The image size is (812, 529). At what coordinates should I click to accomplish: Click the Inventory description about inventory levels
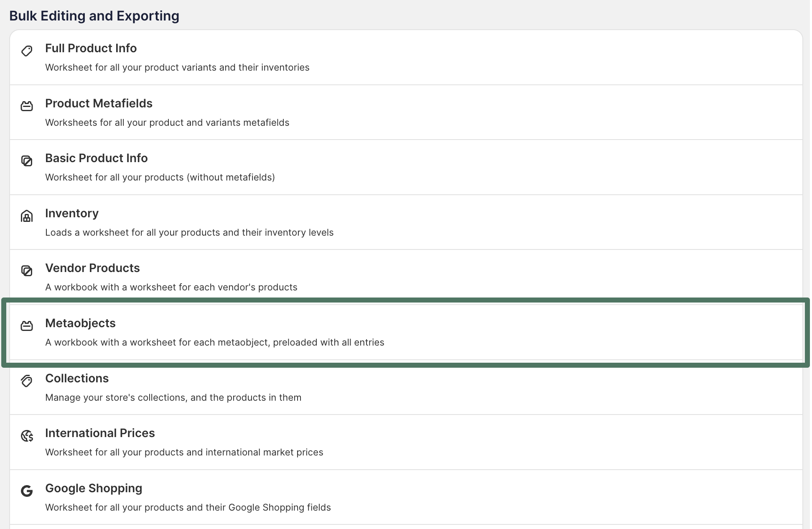[189, 233]
